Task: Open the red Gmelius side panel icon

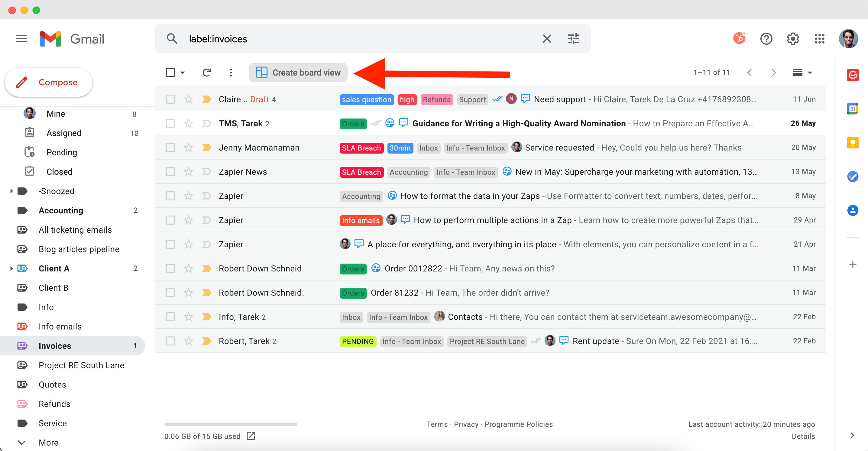Action: coord(853,75)
